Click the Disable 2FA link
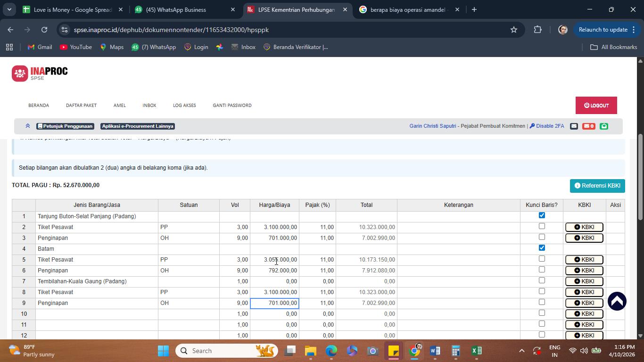The width and height of the screenshot is (644, 362). click(547, 126)
